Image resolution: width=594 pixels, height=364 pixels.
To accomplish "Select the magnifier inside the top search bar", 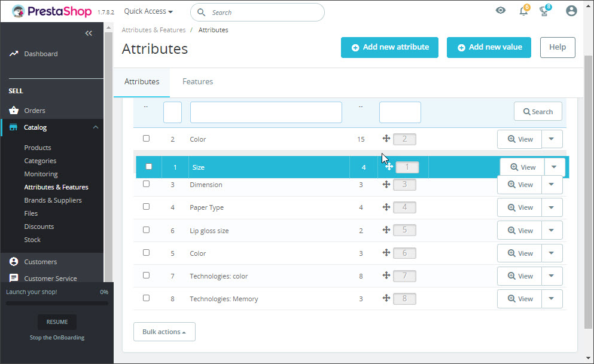I will click(x=201, y=12).
